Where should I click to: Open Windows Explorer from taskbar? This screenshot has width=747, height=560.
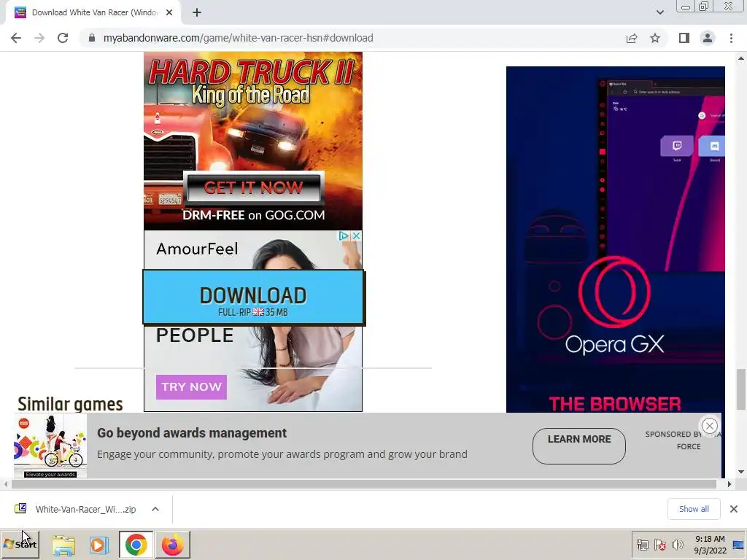click(63, 545)
